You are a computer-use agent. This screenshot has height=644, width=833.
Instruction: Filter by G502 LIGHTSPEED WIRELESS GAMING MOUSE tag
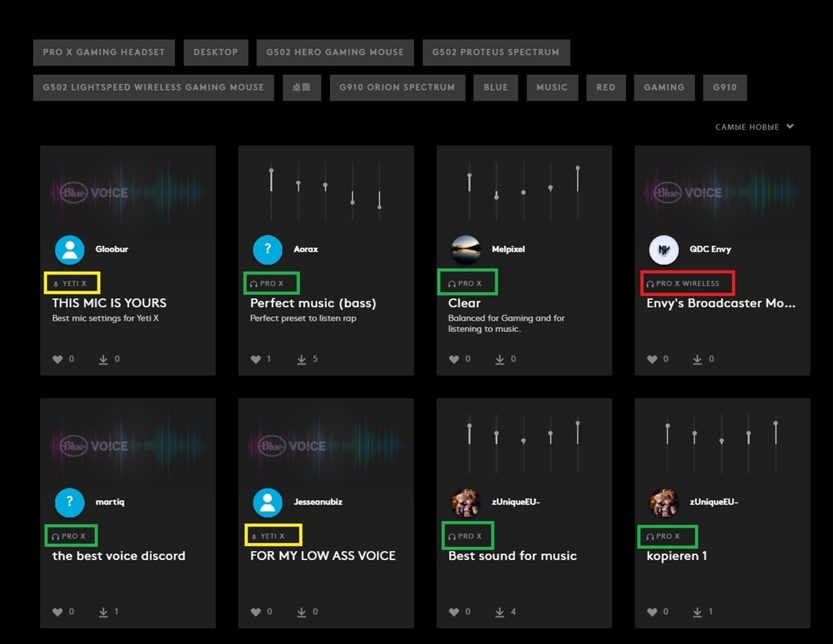[154, 87]
